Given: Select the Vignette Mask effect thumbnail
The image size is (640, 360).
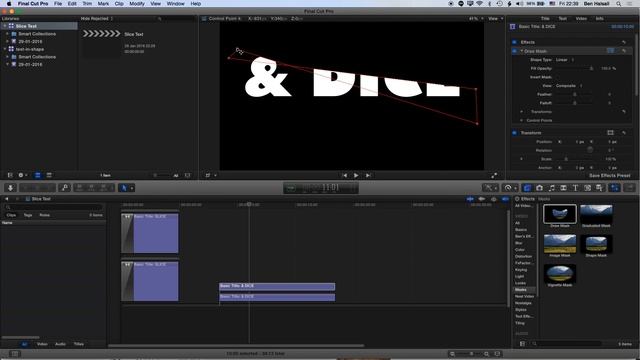Looking at the screenshot, I should point(560,274).
